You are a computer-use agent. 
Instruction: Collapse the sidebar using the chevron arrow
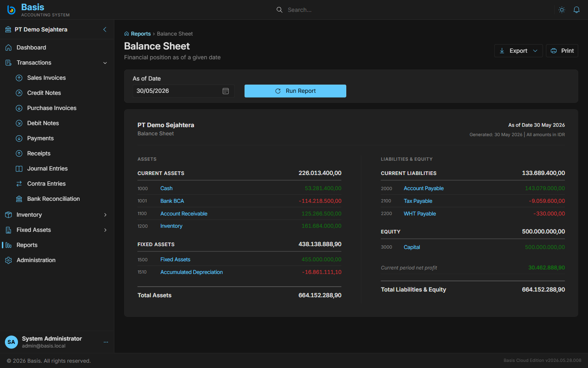point(105,29)
